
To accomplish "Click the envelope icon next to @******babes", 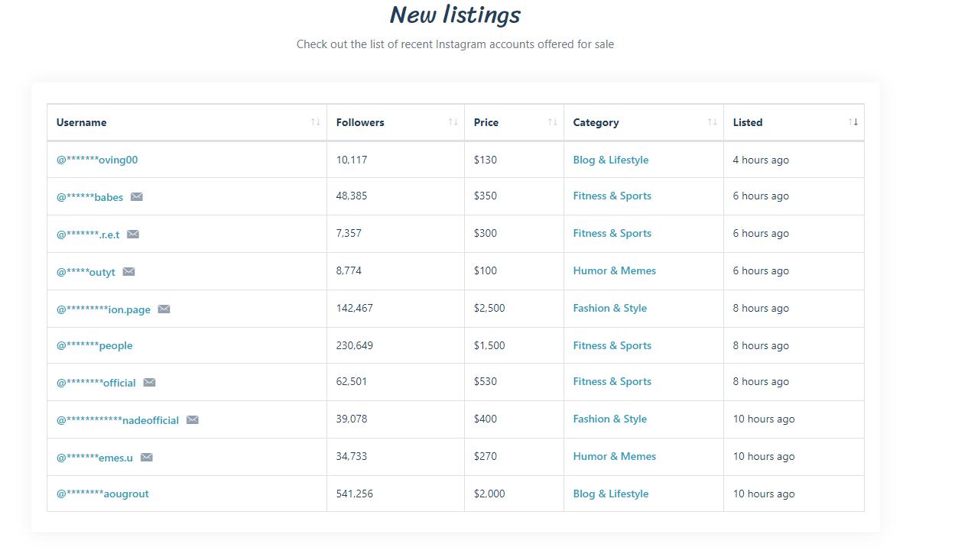I will [137, 197].
